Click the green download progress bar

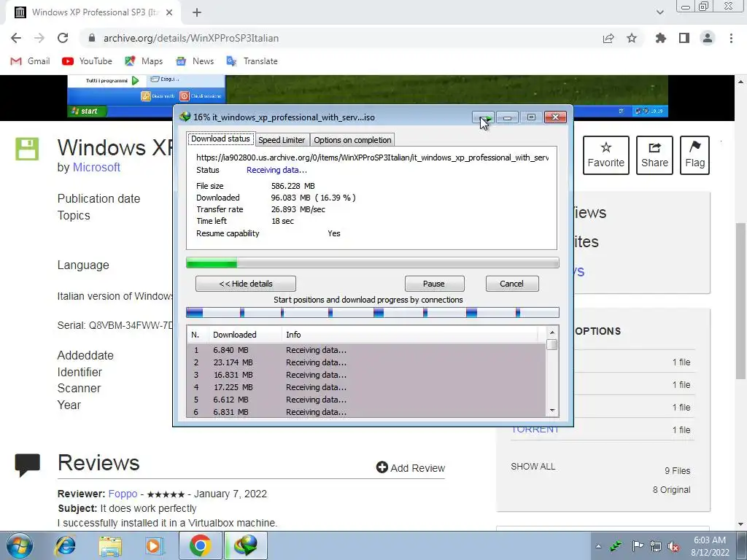tap(372, 262)
